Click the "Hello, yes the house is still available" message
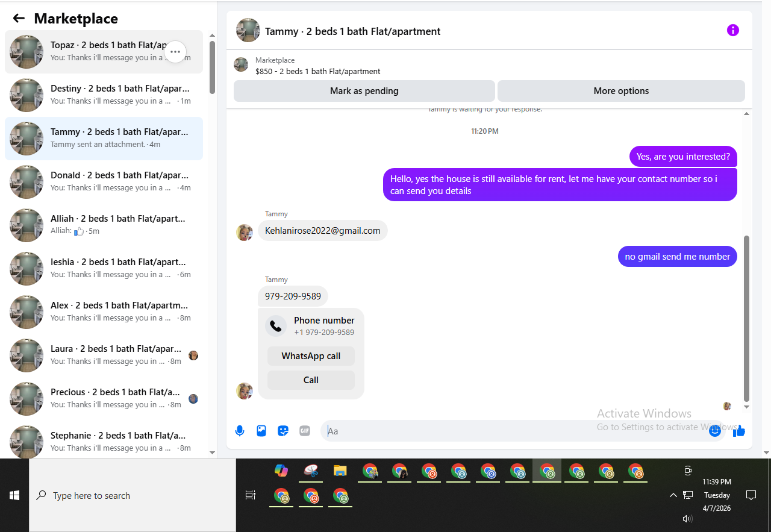Screen dimensions: 771x532 pos(560,184)
